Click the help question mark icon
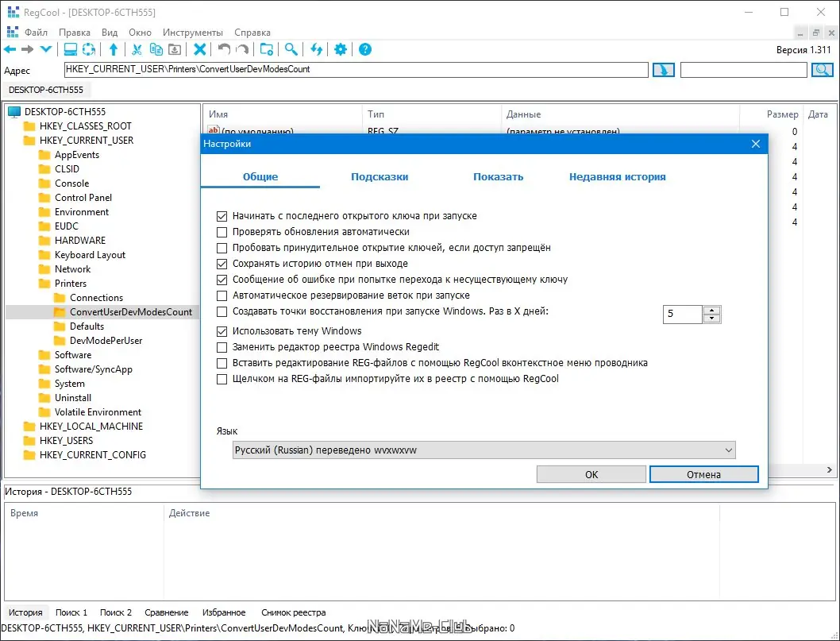The image size is (840, 641). coord(365,50)
